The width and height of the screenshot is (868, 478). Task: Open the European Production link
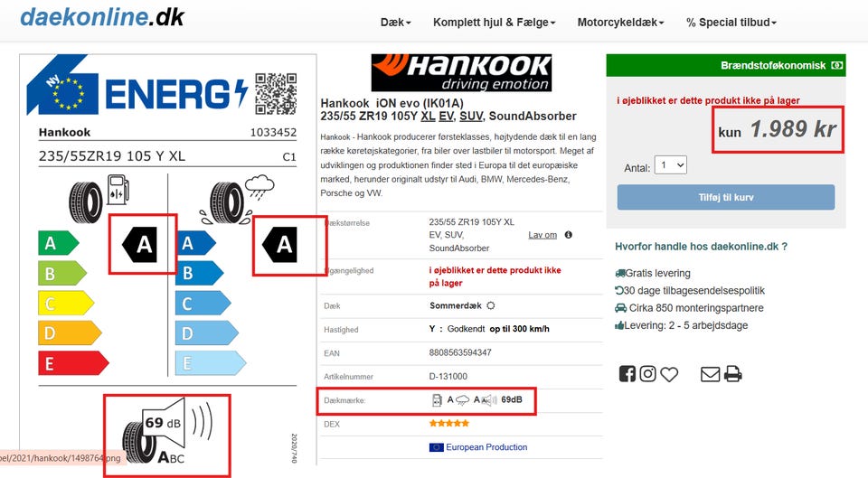tap(486, 447)
